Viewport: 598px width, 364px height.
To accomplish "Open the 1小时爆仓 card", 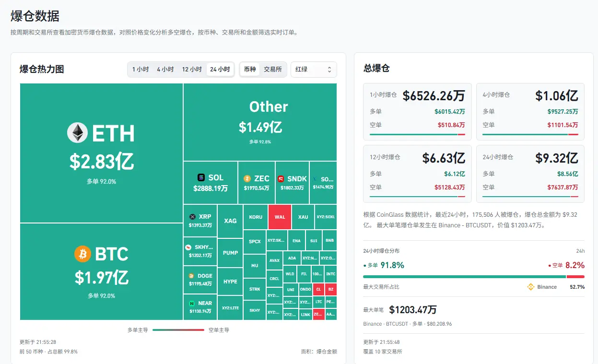I will pyautogui.click(x=417, y=112).
